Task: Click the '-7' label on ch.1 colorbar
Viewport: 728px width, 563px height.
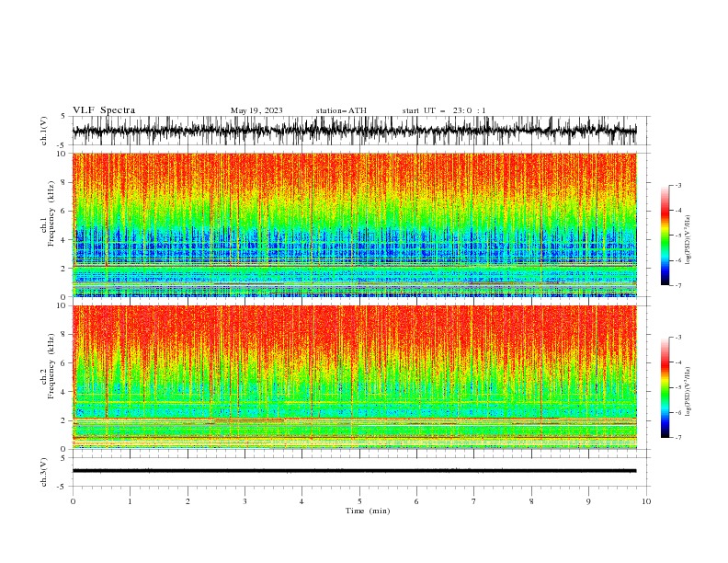Action: click(677, 285)
